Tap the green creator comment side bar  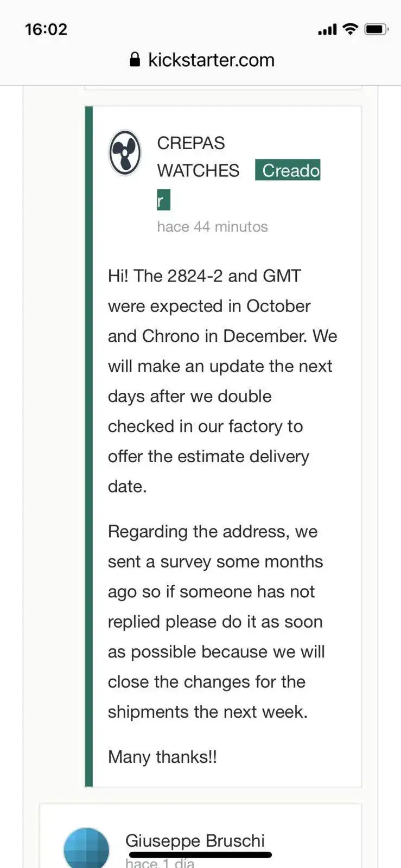[x=89, y=446]
